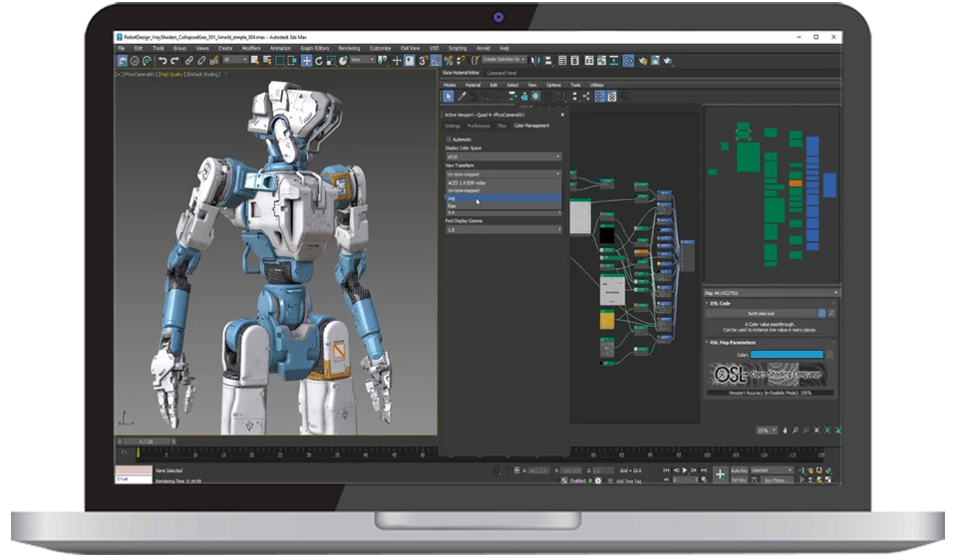The image size is (955, 560).
Task: Go to the End frame button
Action: [x=704, y=470]
